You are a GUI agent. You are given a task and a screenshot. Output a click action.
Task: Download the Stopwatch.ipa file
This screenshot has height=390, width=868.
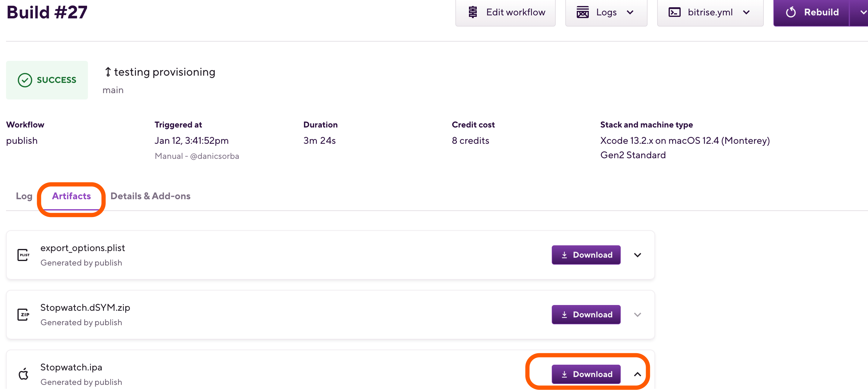pos(586,374)
